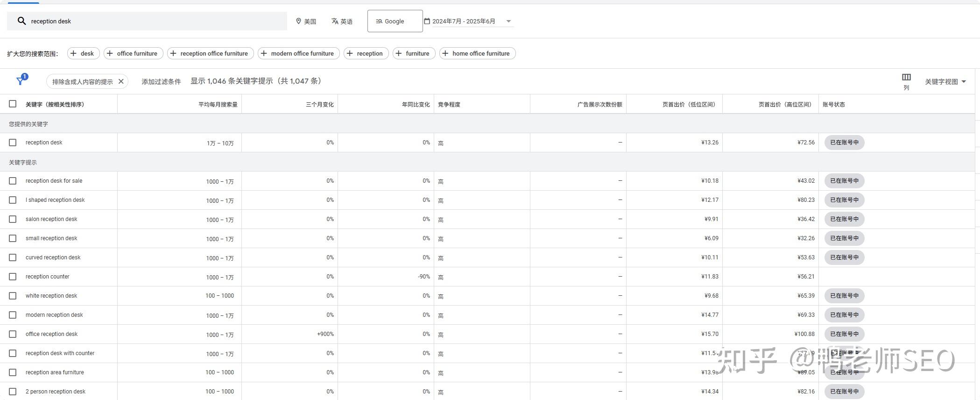This screenshot has width=980, height=400.
Task: Check the 'modern reception desk' row
Action: [x=13, y=315]
